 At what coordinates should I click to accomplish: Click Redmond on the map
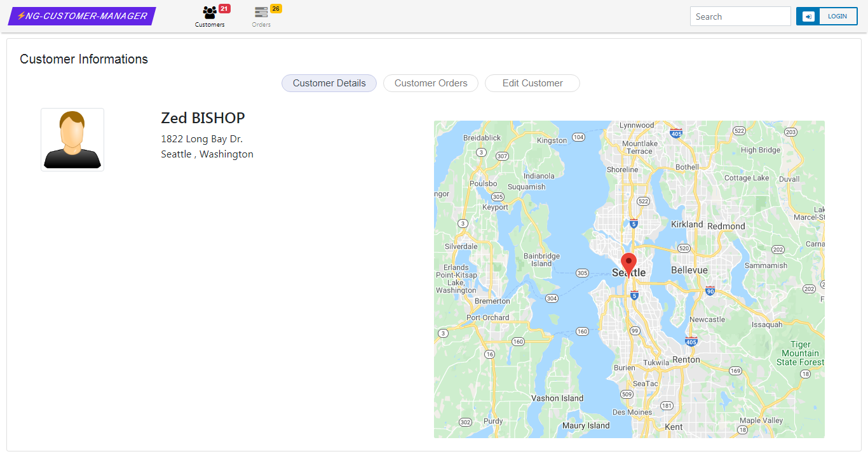tap(726, 226)
